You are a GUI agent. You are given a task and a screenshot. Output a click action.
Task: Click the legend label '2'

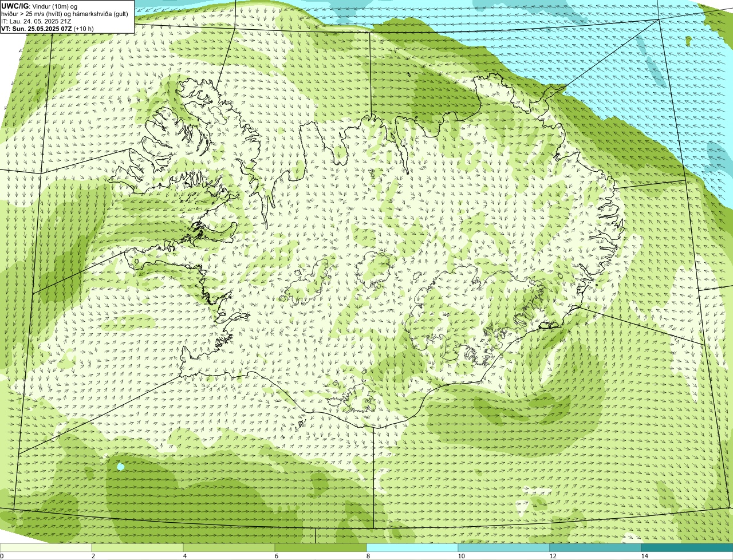[x=93, y=556]
